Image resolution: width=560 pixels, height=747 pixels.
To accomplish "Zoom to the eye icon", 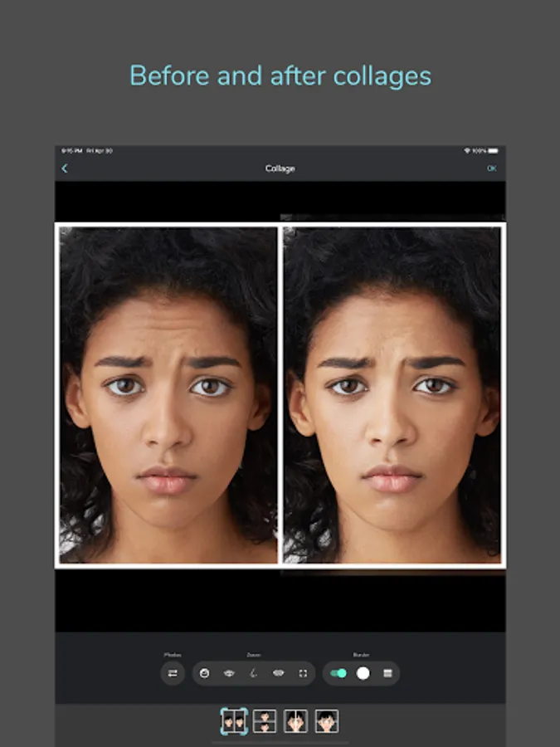I will coord(229,673).
